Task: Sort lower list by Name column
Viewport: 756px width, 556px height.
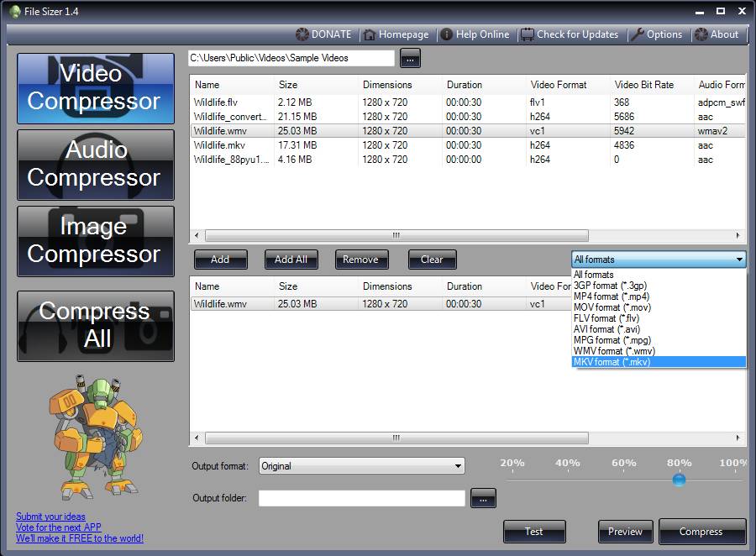Action: coord(232,286)
